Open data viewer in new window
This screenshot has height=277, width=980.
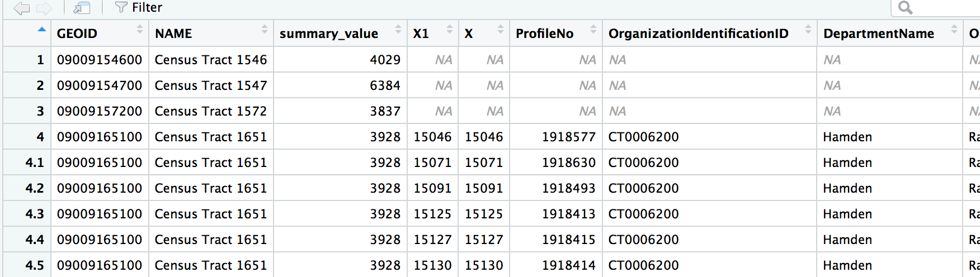pos(82,8)
